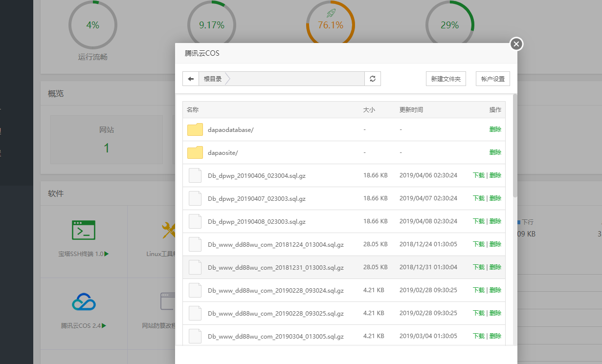Download Db_www_dd88wu_com_20181224_013004.sql.gz
The height and width of the screenshot is (364, 602).
pyautogui.click(x=479, y=244)
